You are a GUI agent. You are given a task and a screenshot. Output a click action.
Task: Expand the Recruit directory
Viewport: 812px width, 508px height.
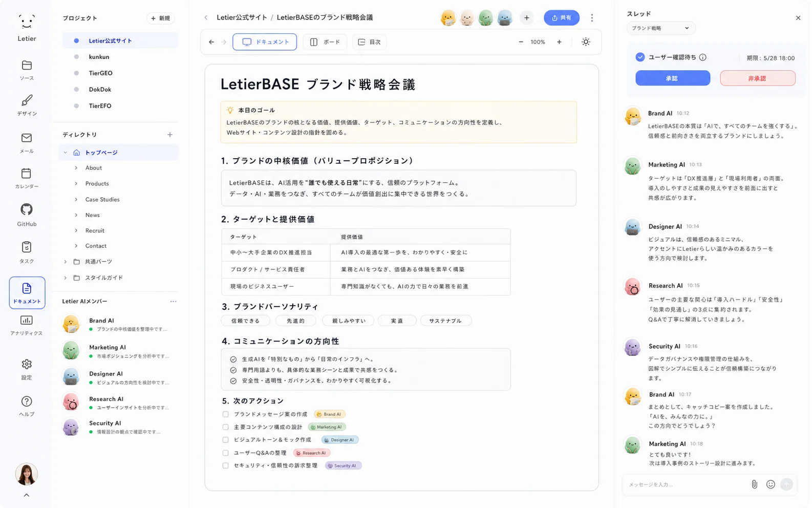[x=76, y=230]
